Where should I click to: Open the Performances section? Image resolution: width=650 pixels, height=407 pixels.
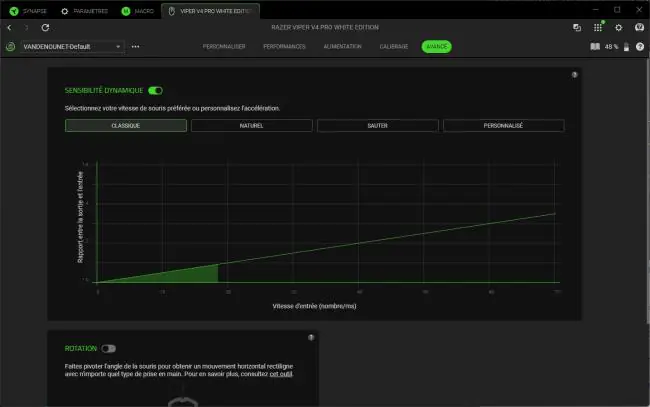(x=284, y=46)
